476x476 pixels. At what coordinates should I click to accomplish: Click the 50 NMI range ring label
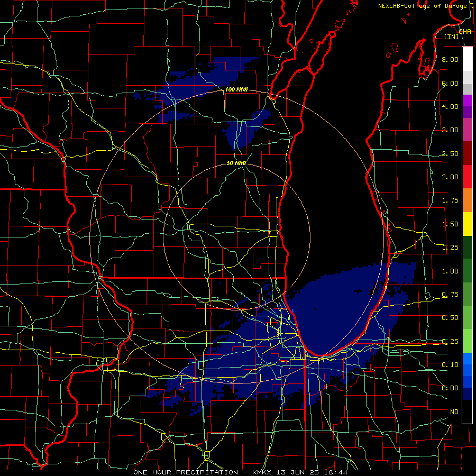pyautogui.click(x=236, y=163)
